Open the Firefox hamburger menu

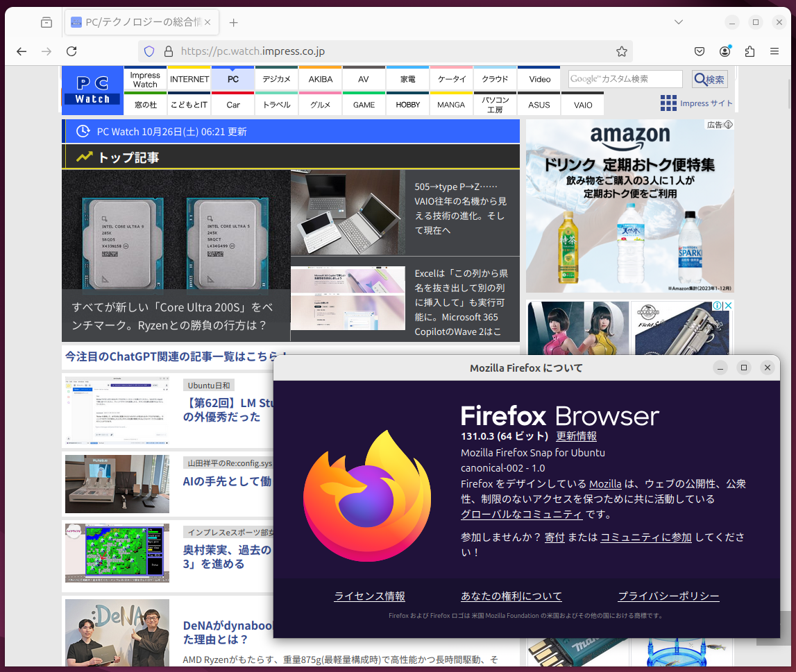click(x=775, y=51)
